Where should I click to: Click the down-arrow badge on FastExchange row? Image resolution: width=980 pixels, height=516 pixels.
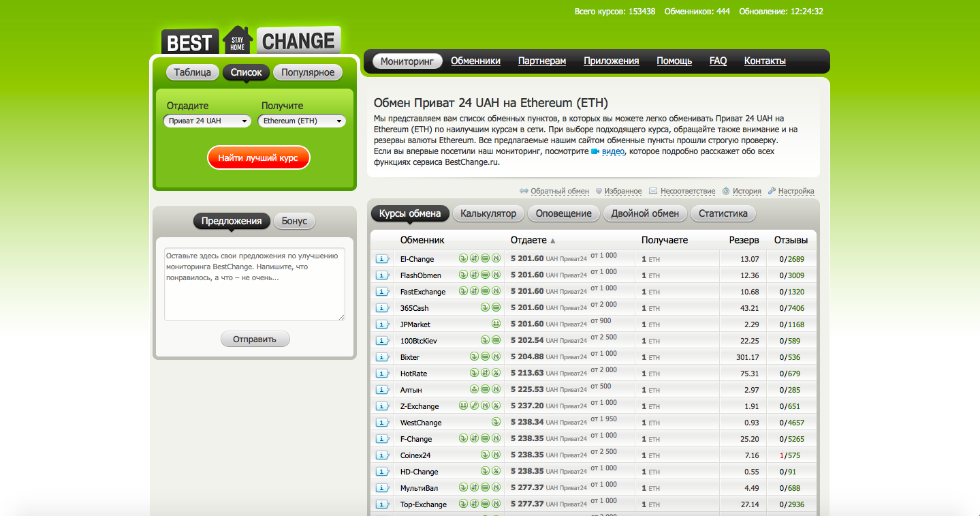click(x=464, y=292)
